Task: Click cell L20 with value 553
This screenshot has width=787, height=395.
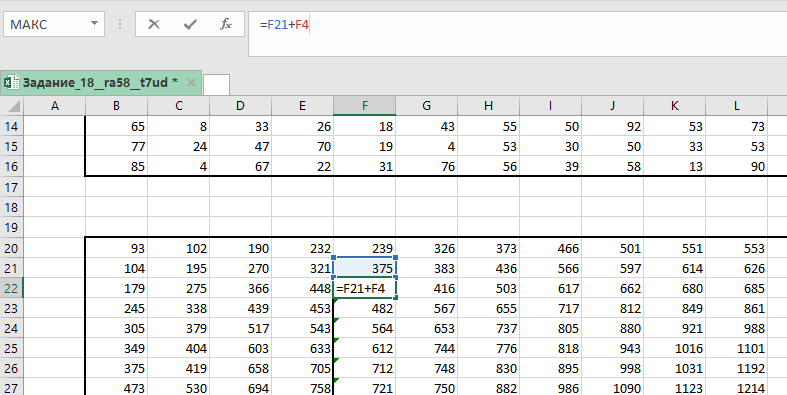Action: tap(736, 248)
